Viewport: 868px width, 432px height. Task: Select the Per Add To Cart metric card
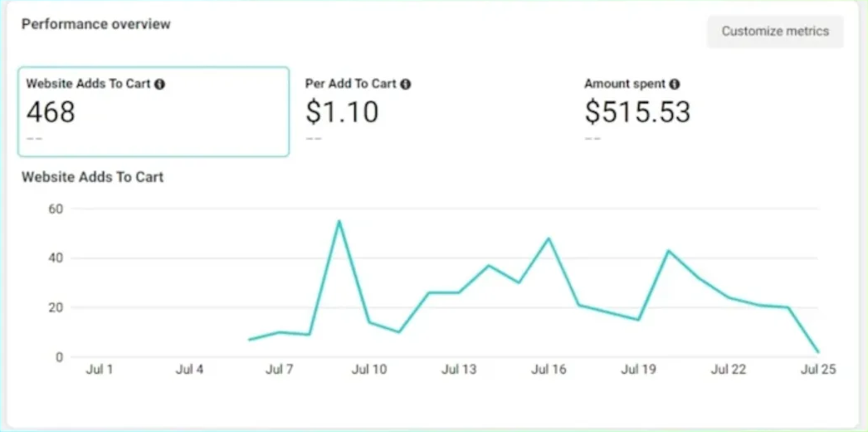432,112
